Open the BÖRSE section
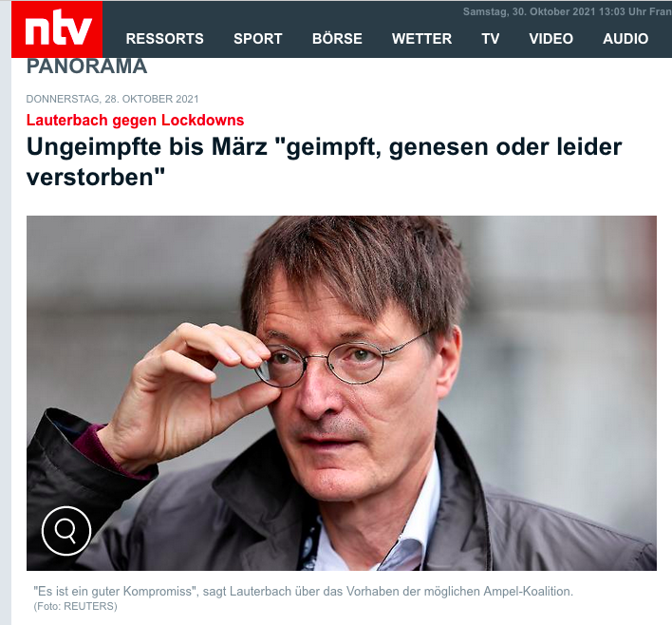Viewport: 672px width, 625px height. click(x=337, y=39)
